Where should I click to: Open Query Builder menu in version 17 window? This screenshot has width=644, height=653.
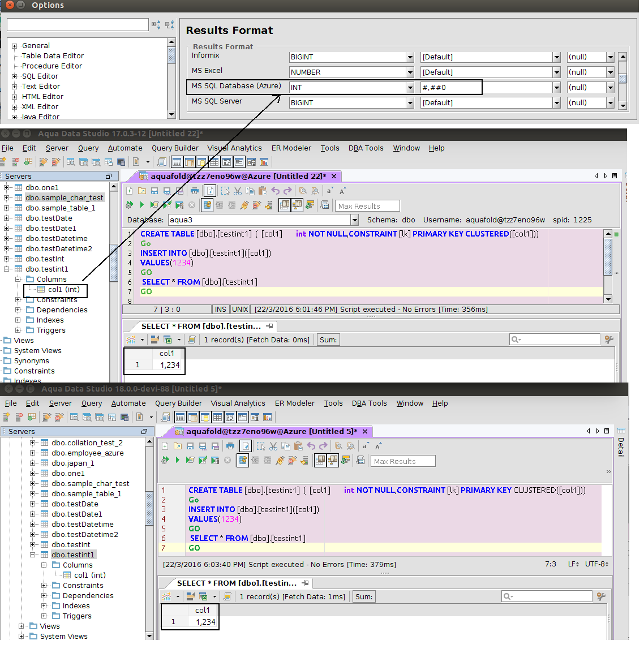click(x=175, y=148)
